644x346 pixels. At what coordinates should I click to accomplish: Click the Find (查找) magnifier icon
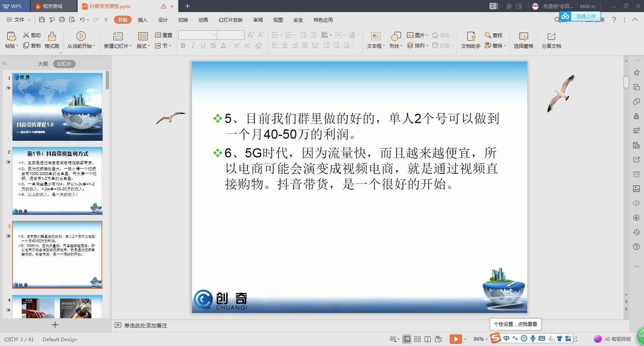click(488, 35)
